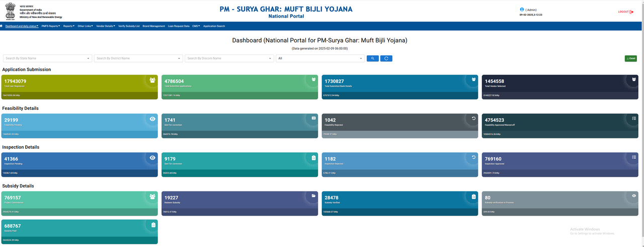Click eye icon on Feasibility Pending card
Image resolution: width=644 pixels, height=247 pixels.
(152, 119)
